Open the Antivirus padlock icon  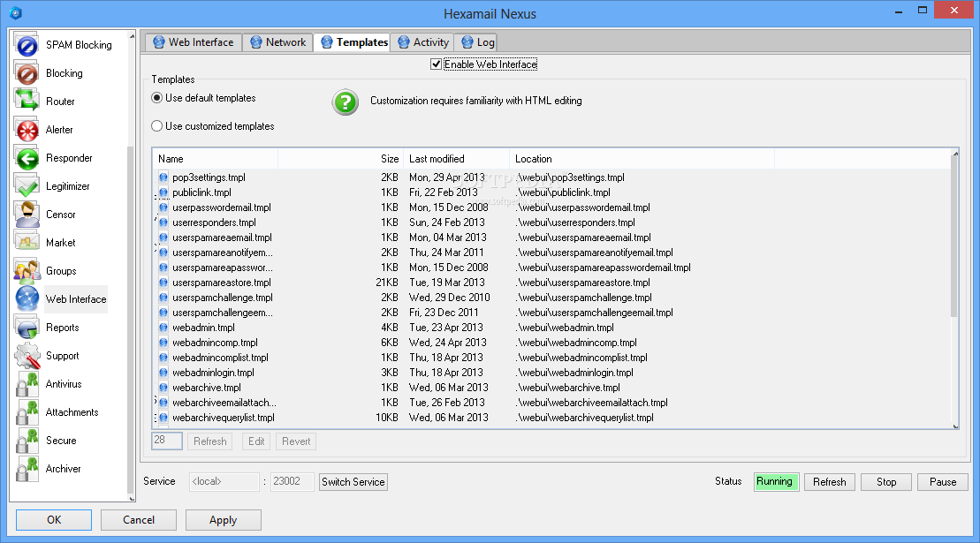tap(27, 384)
